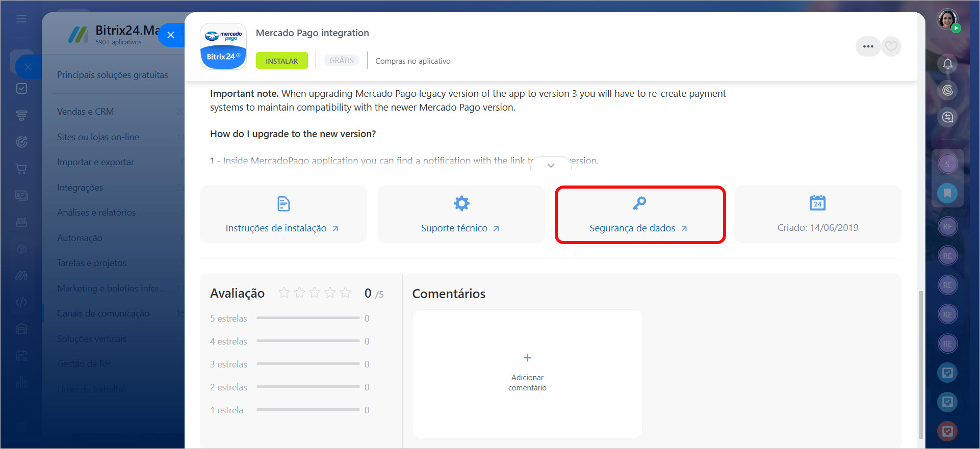Open notifications bell icon

coord(947,64)
